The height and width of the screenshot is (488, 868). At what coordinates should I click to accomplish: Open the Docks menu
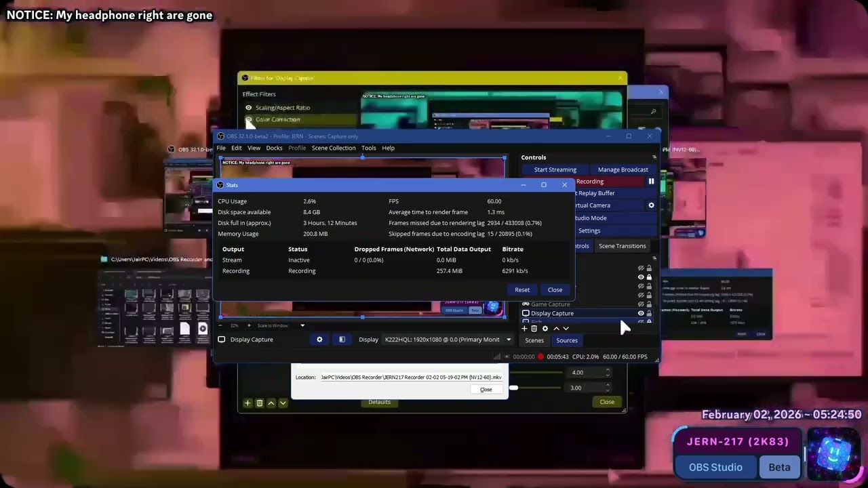[x=274, y=148]
